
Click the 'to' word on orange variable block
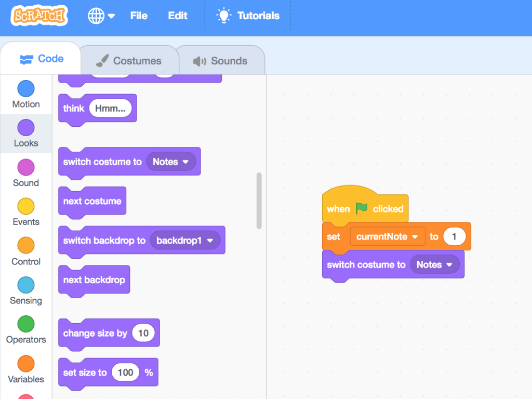pyautogui.click(x=434, y=236)
